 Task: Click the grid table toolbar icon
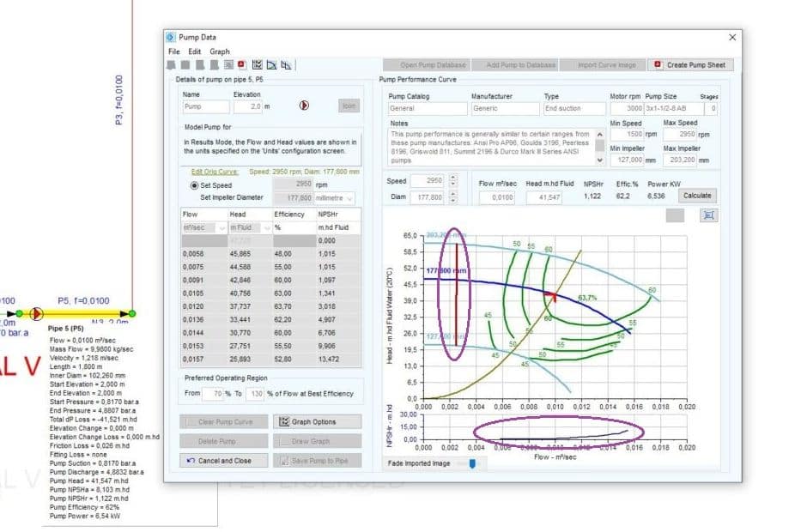point(228,65)
